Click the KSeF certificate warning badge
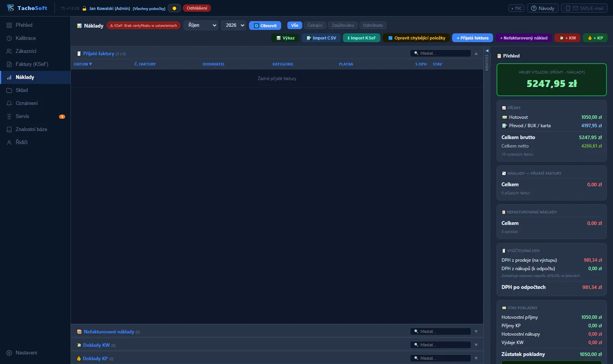 [x=143, y=26]
